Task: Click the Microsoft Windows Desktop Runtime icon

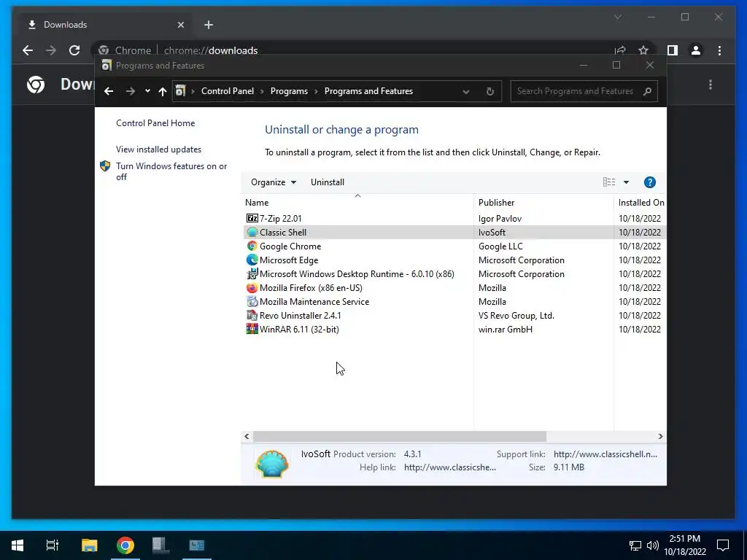Action: pos(252,274)
